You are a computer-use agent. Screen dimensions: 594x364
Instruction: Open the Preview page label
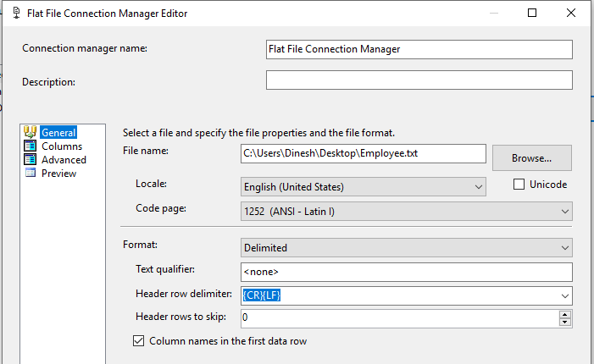tap(58, 173)
